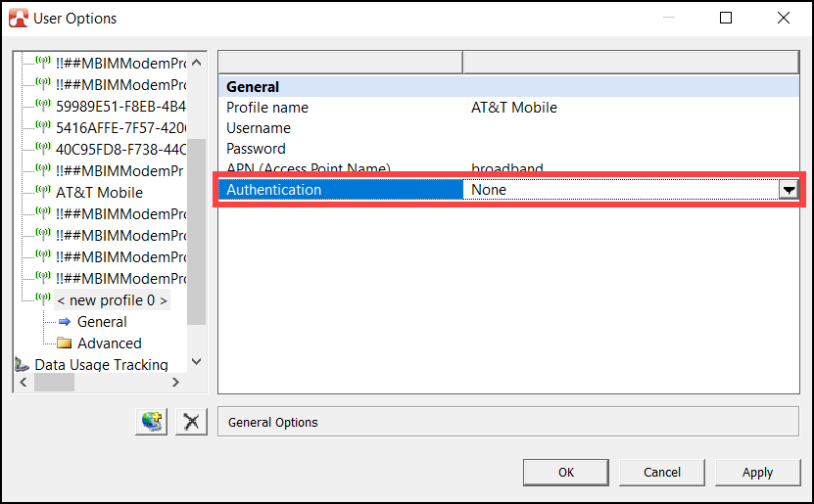
Task: Click the antenna icon of profile 59989E51
Action: pyautogui.click(x=43, y=106)
